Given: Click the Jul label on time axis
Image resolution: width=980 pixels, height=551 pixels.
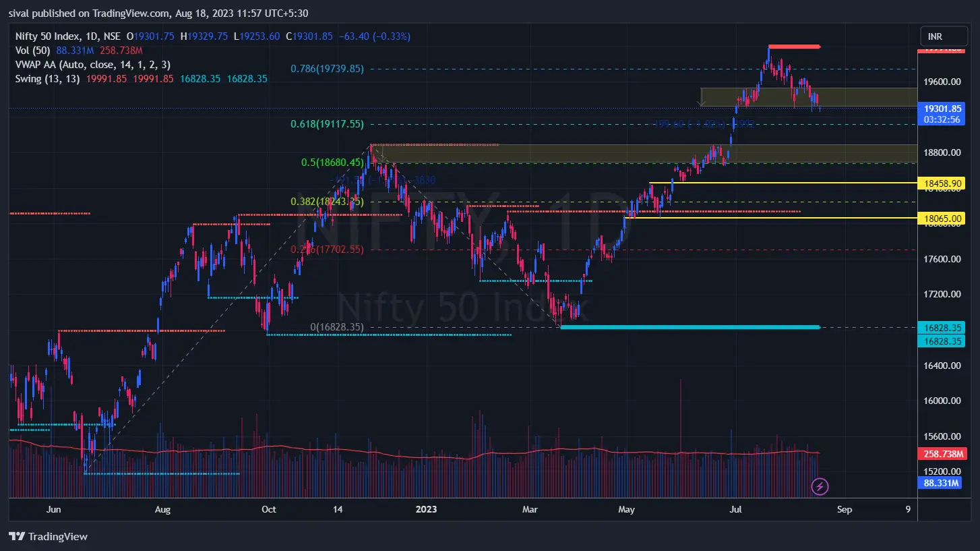Looking at the screenshot, I should click(x=735, y=509).
